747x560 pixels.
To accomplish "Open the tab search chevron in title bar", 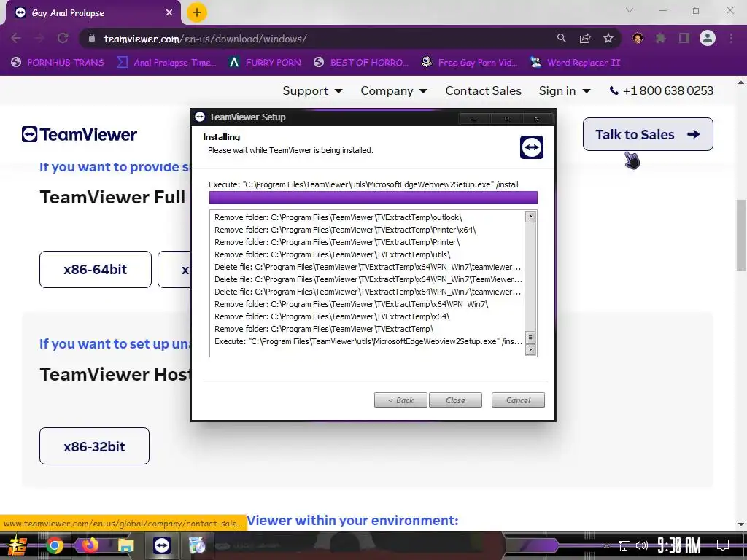I will pyautogui.click(x=630, y=10).
